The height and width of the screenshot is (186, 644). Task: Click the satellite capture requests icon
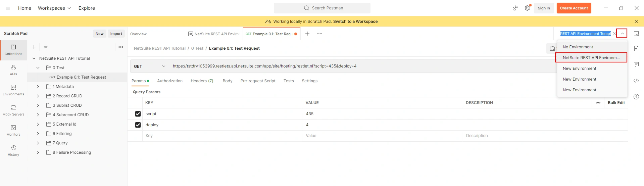515,8
